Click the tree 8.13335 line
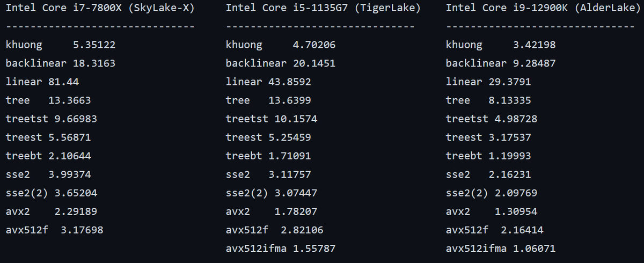Screen dimensions: 644x263 coord(488,100)
